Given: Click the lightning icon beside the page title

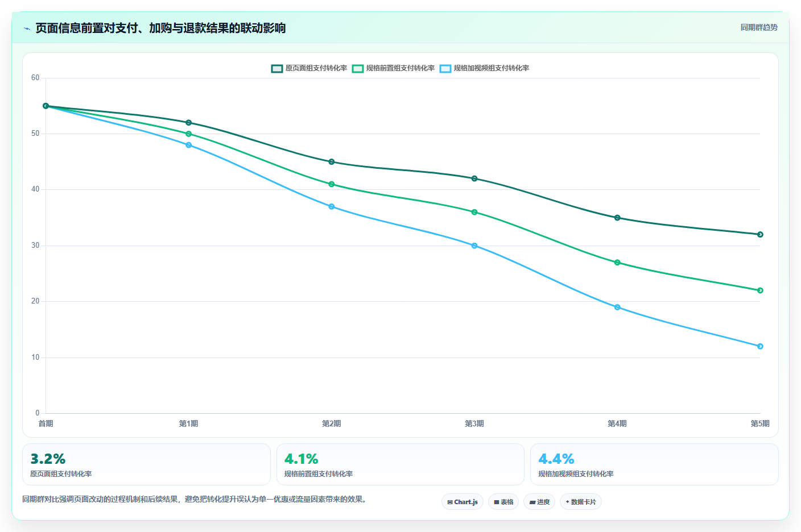Looking at the screenshot, I should point(27,28).
